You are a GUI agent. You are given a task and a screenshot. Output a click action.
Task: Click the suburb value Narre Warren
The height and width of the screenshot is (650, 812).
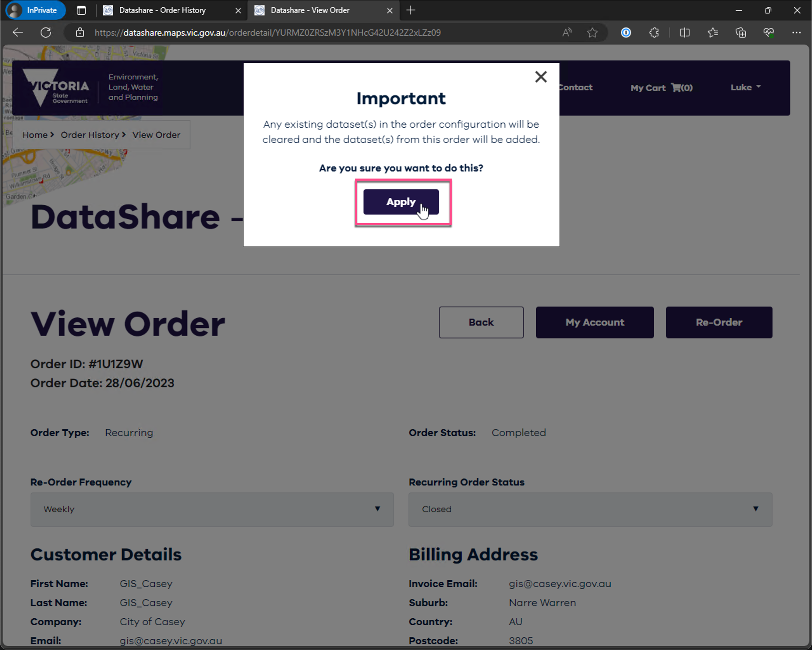[x=542, y=603]
